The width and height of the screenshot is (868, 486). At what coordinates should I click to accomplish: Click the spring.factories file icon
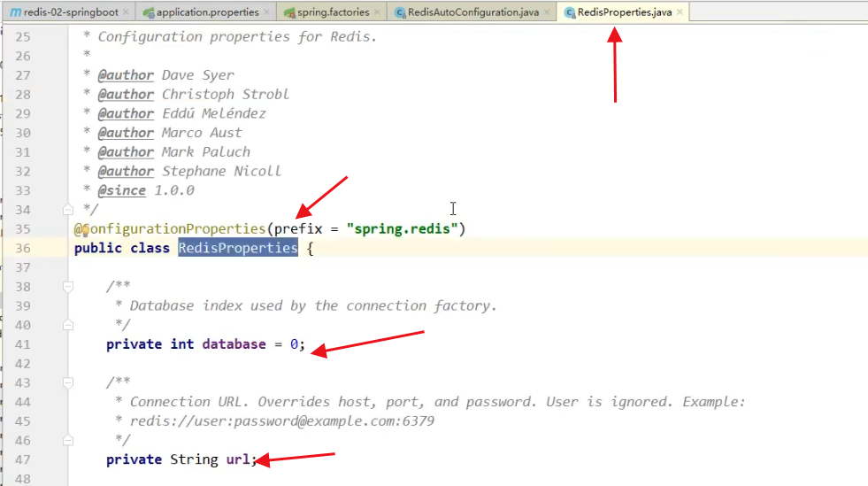[289, 12]
